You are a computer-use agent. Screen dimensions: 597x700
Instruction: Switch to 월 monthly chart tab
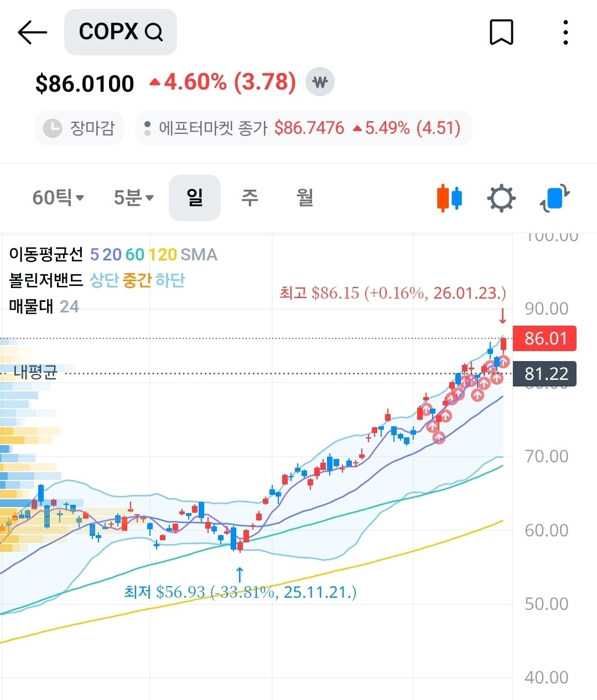305,197
